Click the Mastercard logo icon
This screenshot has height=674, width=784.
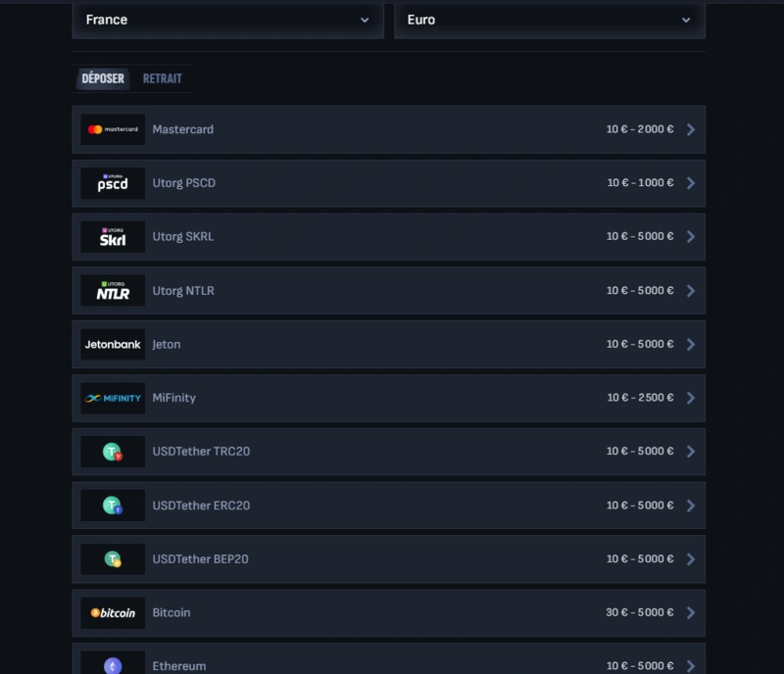coord(111,128)
